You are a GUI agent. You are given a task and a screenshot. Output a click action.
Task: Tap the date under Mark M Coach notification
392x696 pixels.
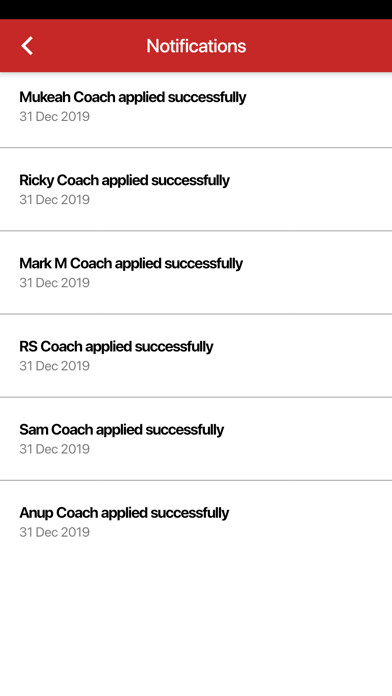(x=55, y=282)
